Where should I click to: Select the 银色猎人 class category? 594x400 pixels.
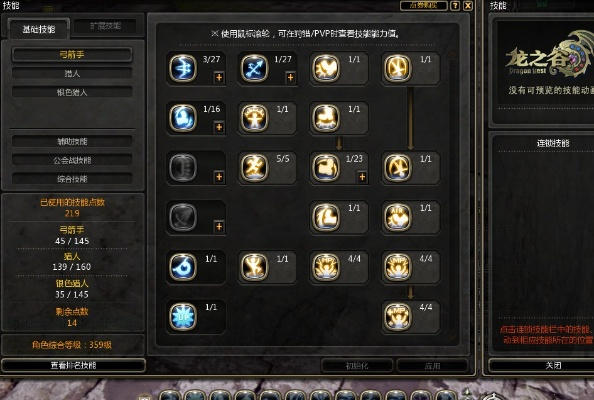pos(72,92)
